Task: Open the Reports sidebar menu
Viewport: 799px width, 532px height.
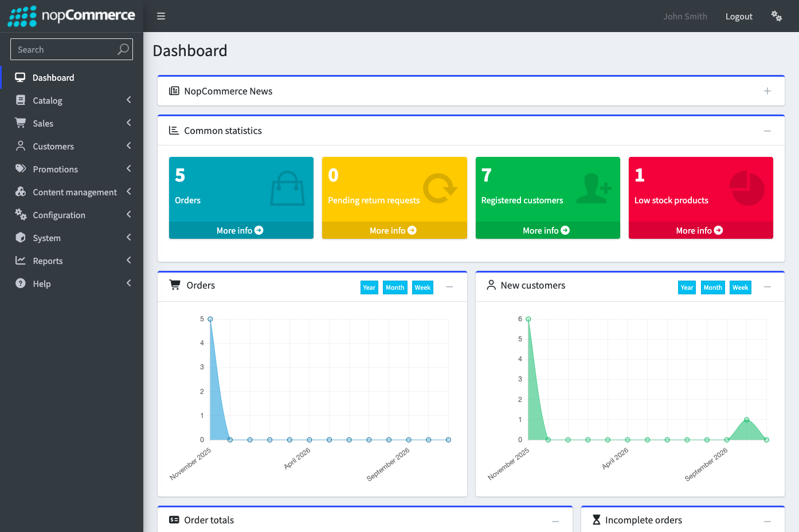Action: 72,261
